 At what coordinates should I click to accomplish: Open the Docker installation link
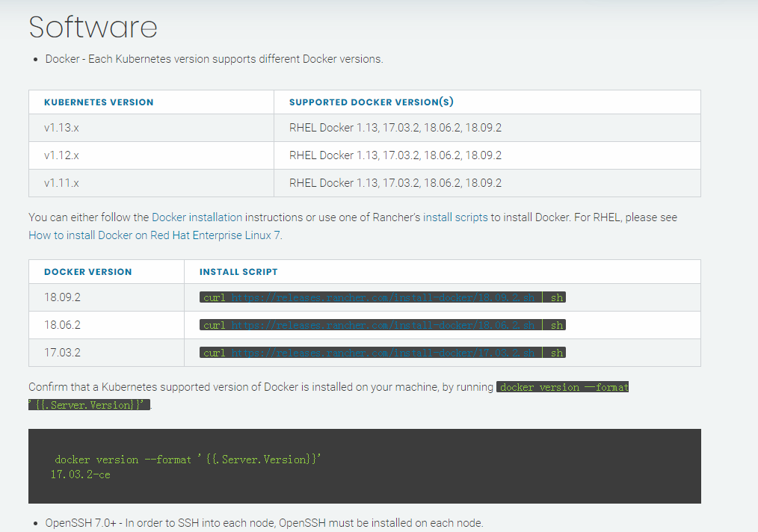pyautogui.click(x=197, y=217)
